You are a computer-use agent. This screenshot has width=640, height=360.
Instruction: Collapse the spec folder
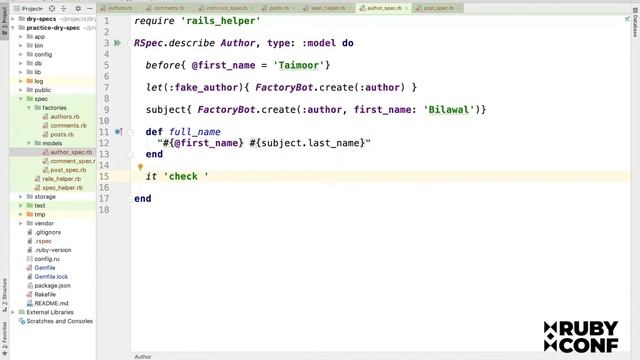coord(21,99)
